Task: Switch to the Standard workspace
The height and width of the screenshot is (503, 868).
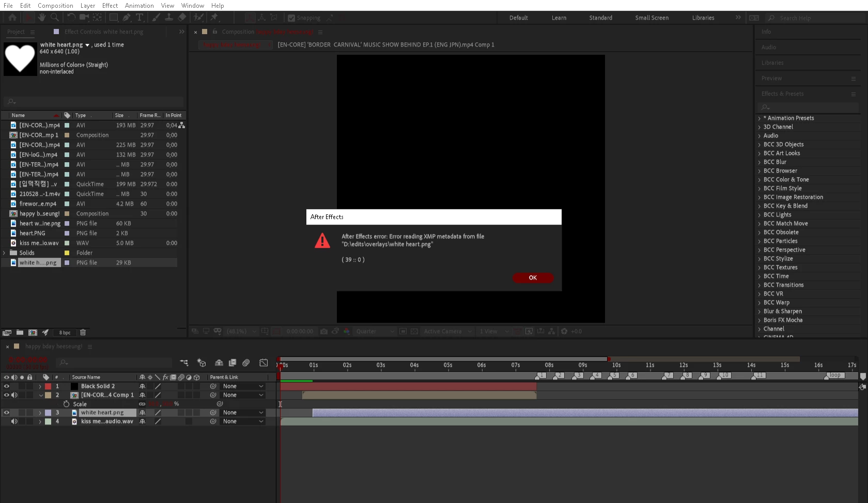Action: click(x=601, y=18)
